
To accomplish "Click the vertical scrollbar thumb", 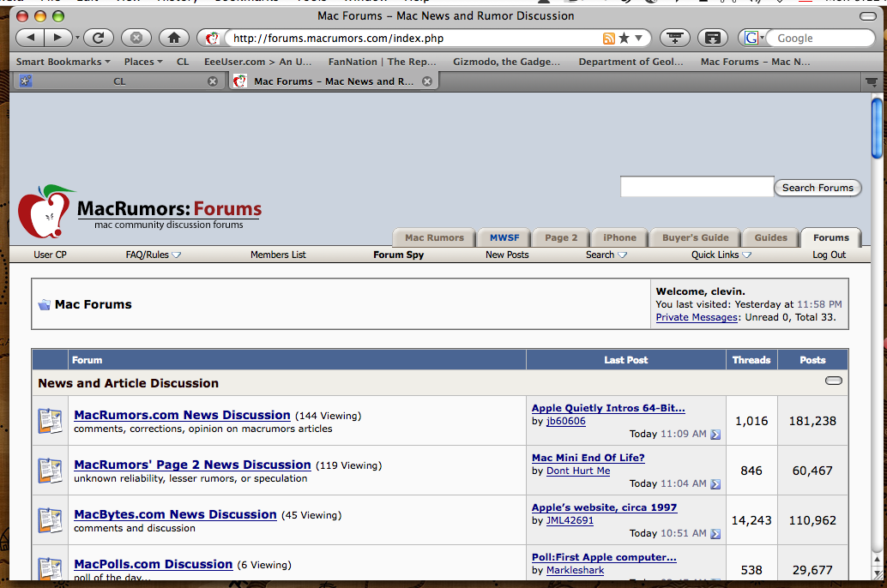I will coord(877,129).
